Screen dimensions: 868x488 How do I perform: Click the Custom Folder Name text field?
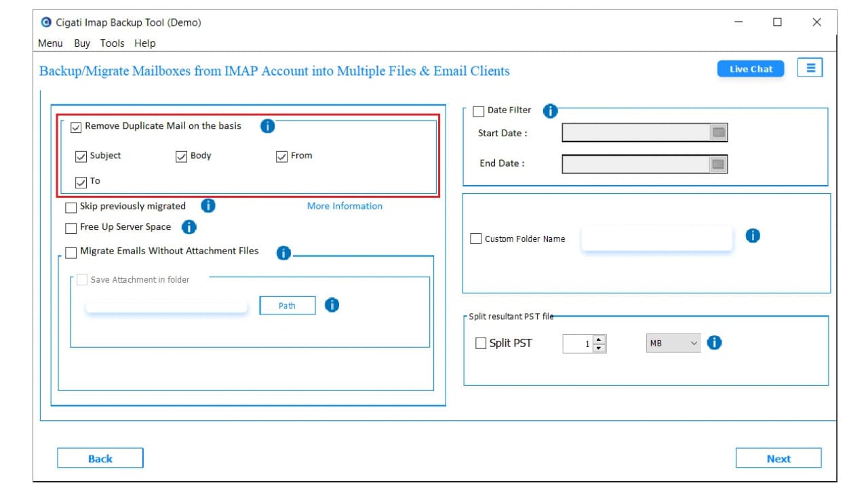657,239
